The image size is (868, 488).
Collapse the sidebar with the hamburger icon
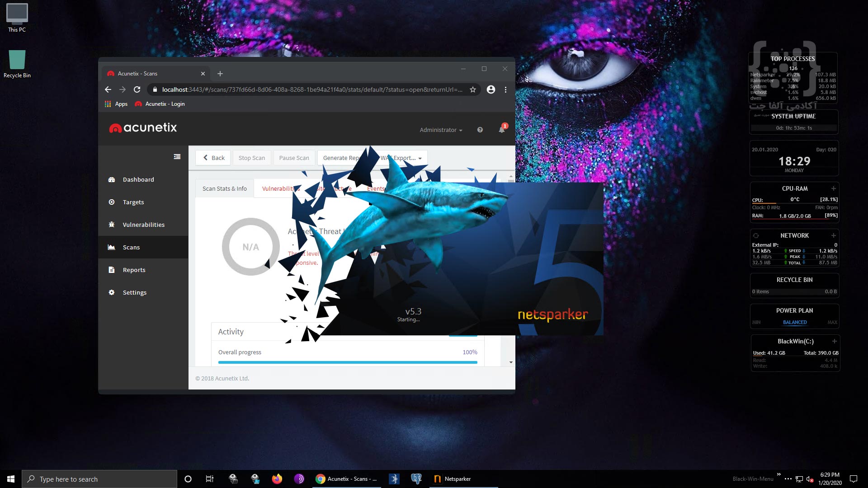pyautogui.click(x=177, y=157)
